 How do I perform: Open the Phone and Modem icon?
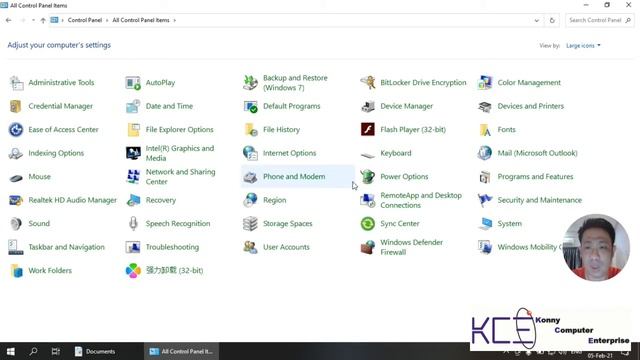click(x=250, y=177)
